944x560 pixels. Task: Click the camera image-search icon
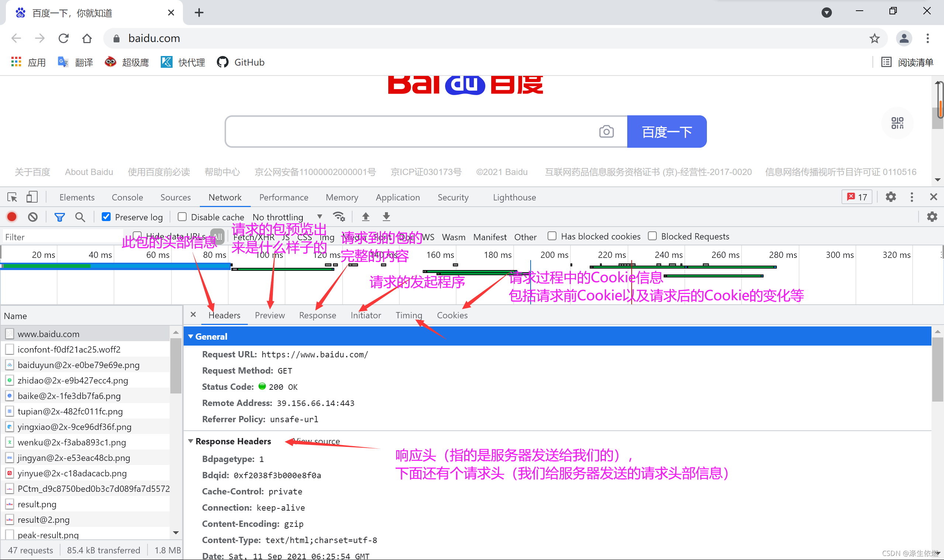pyautogui.click(x=607, y=132)
